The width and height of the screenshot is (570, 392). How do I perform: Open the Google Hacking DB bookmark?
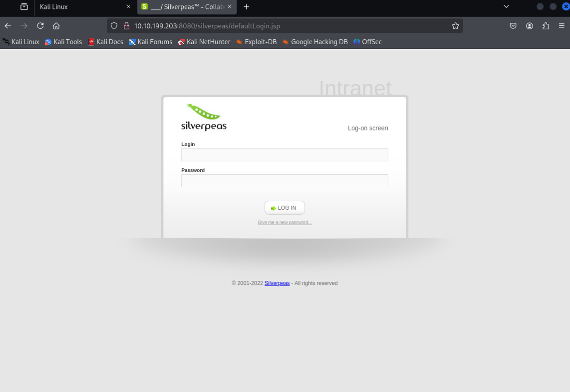(315, 42)
